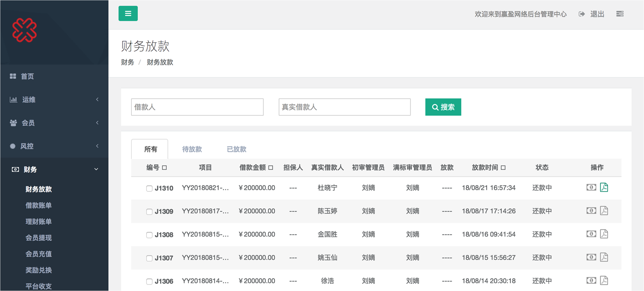The image size is (644, 291).
Task: Open the right panel list icon in the header
Action: pyautogui.click(x=620, y=14)
